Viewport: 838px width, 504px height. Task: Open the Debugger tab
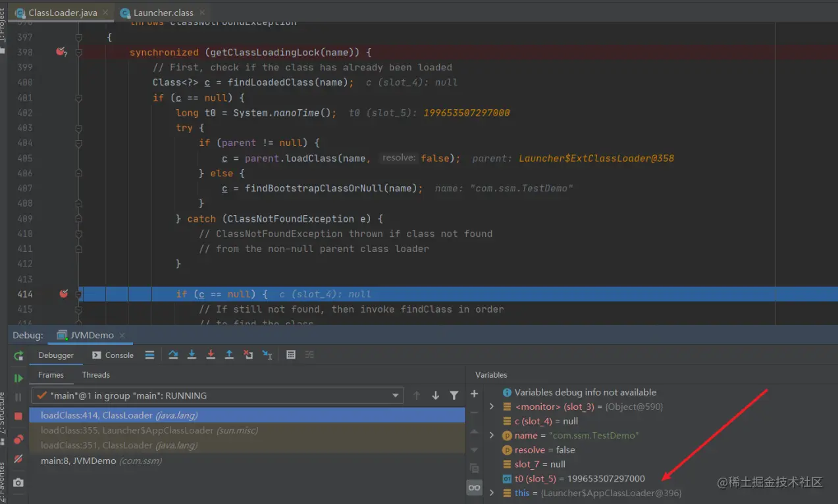[x=56, y=355]
